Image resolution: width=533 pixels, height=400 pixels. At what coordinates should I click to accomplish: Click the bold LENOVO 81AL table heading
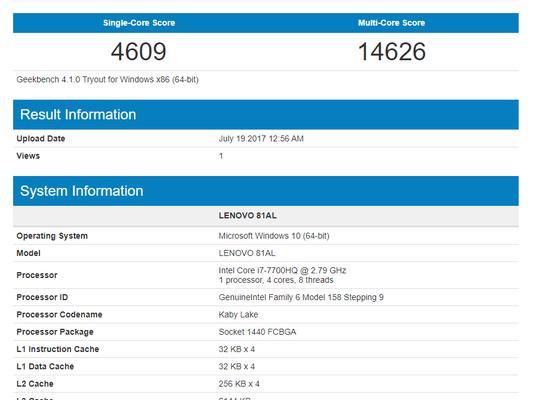[247, 215]
